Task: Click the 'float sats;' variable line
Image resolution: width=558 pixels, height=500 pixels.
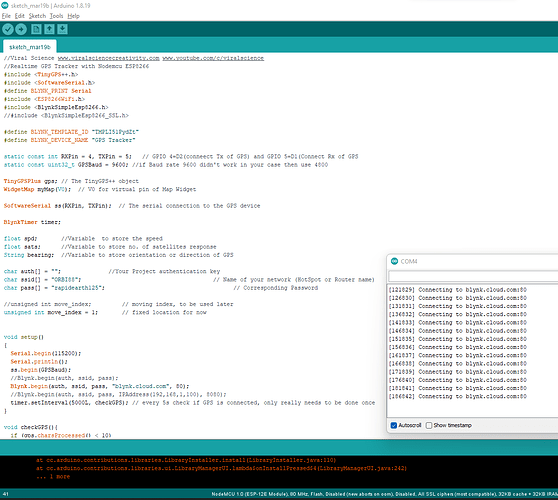Action: coord(110,247)
